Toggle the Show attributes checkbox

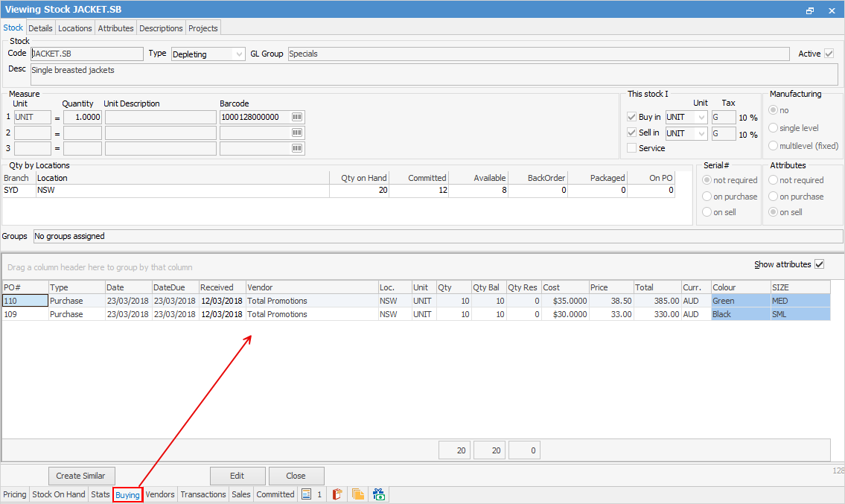[820, 264]
